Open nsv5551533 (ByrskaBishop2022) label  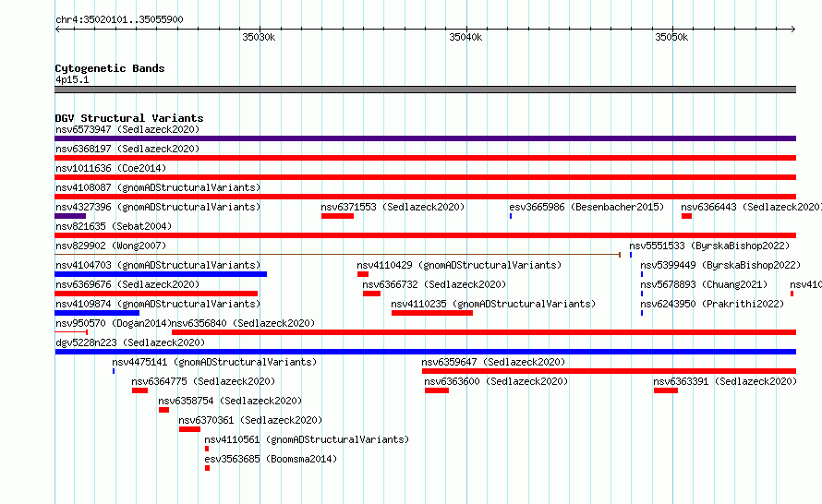[709, 246]
